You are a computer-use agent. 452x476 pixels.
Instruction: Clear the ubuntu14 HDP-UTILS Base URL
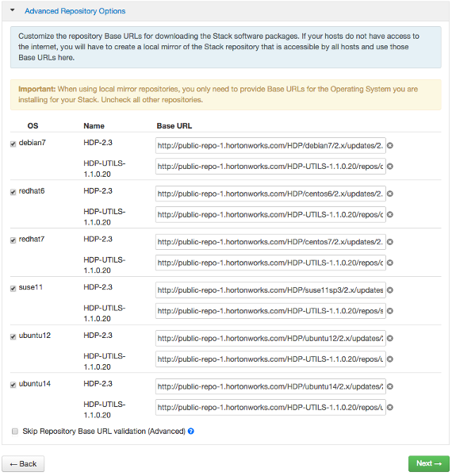[x=390, y=408]
